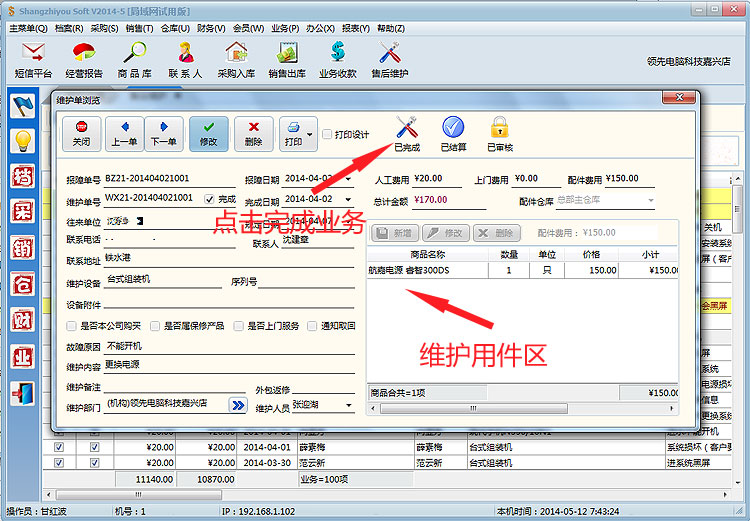
Task: Open the 财务(W) menu
Action: click(211, 28)
